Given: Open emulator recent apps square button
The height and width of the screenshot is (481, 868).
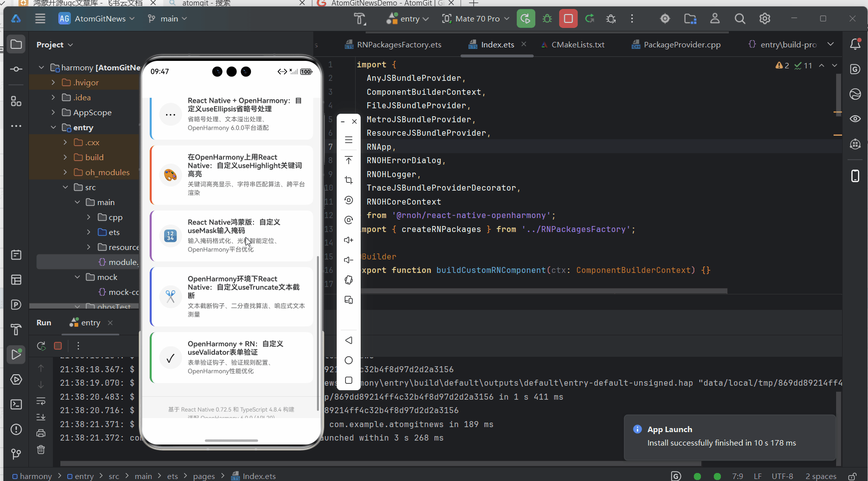Looking at the screenshot, I should tap(349, 380).
